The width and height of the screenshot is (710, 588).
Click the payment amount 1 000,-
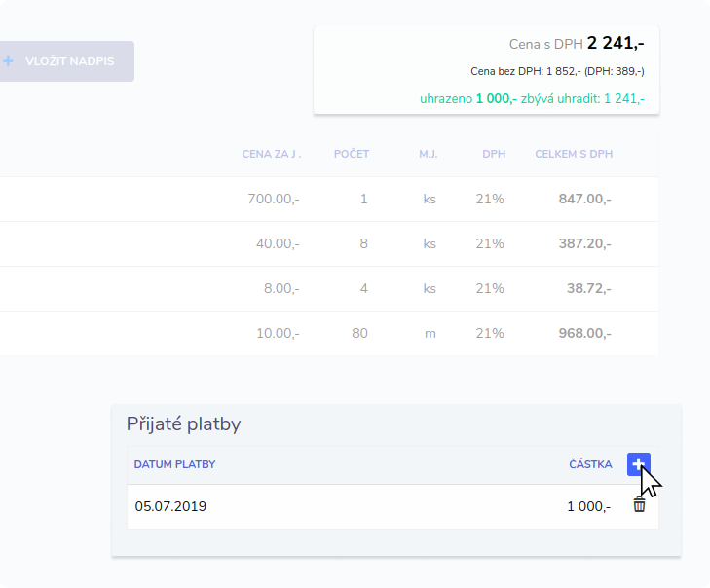588,506
